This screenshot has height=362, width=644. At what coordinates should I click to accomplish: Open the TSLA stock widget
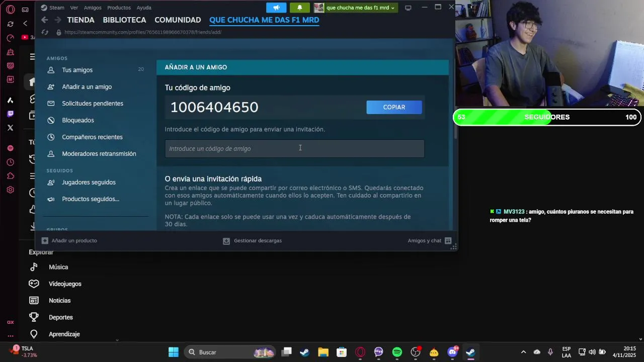coord(22,351)
